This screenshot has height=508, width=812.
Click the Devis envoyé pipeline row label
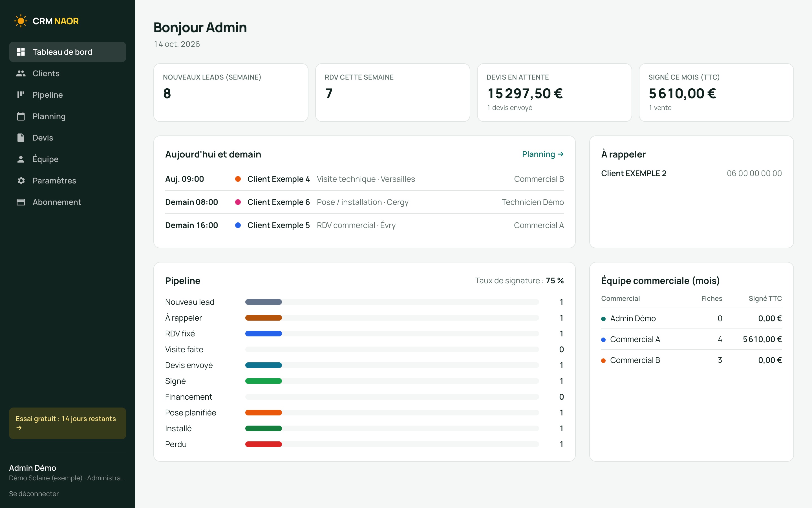(189, 365)
